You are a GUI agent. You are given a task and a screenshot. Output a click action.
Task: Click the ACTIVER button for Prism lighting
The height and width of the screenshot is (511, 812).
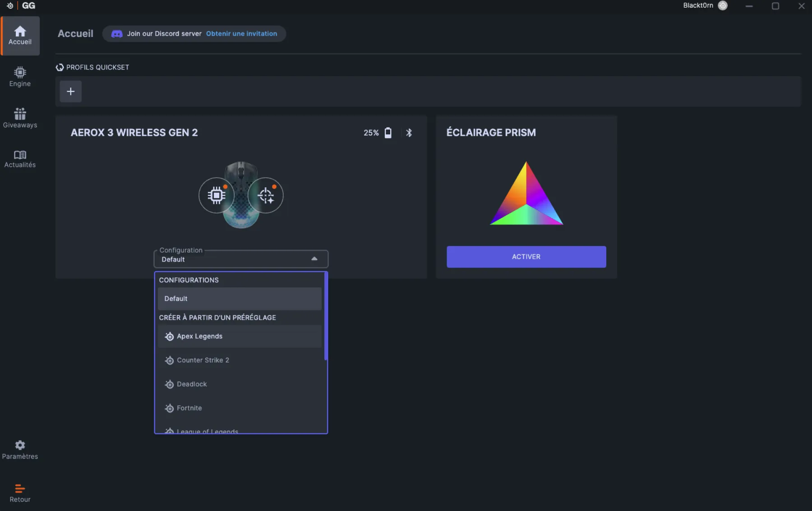click(x=526, y=257)
